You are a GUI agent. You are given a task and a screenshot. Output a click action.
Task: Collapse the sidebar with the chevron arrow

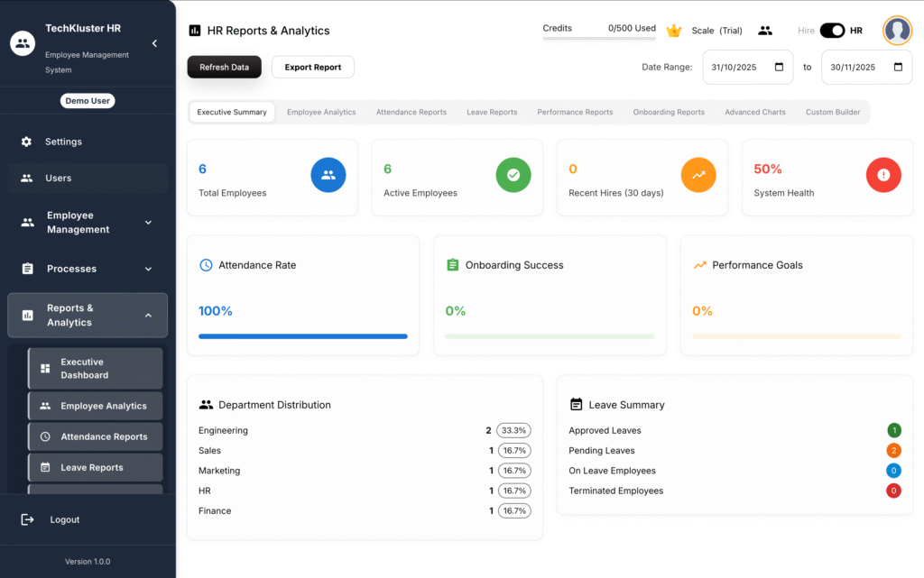pos(154,43)
